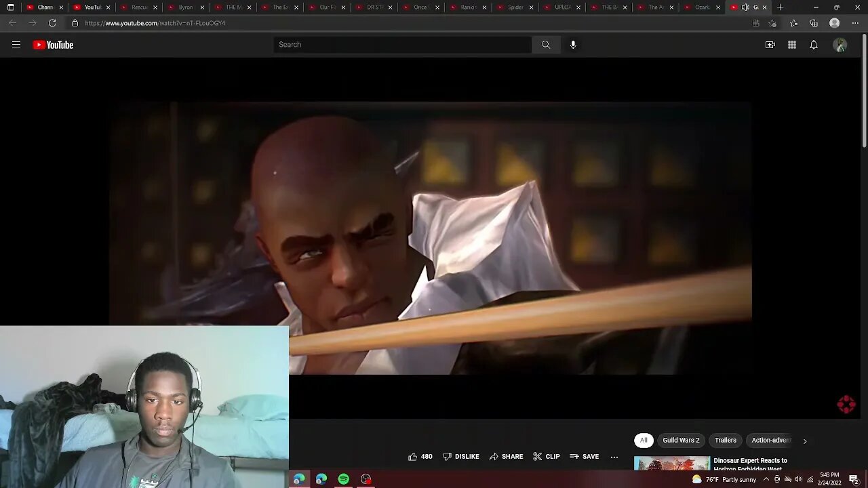Image resolution: width=868 pixels, height=488 pixels.
Task: Select the Guild Wars 2 chip
Action: pyautogui.click(x=681, y=441)
